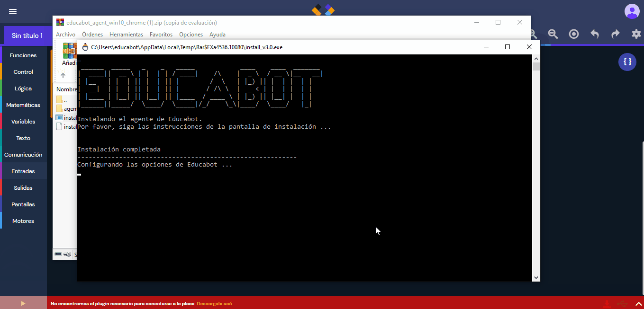Image resolution: width=644 pixels, height=309 pixels.
Task: Open the Herramientas menu in WinRAR
Action: point(126,35)
